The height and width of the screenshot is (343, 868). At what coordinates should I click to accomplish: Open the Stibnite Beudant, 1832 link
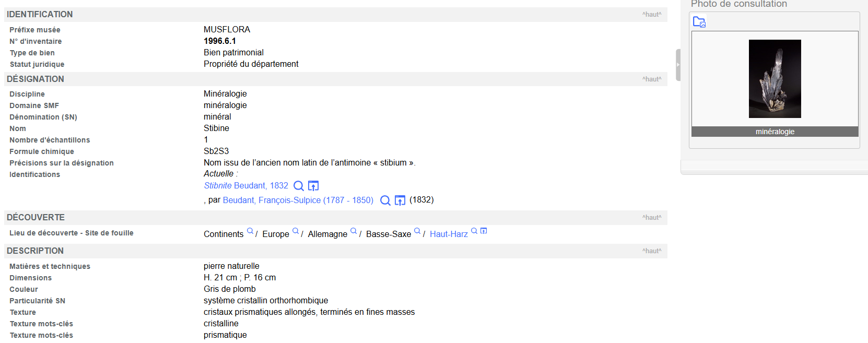(246, 186)
